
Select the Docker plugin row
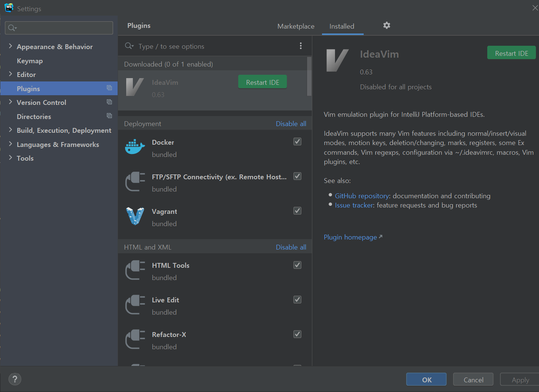(x=215, y=148)
